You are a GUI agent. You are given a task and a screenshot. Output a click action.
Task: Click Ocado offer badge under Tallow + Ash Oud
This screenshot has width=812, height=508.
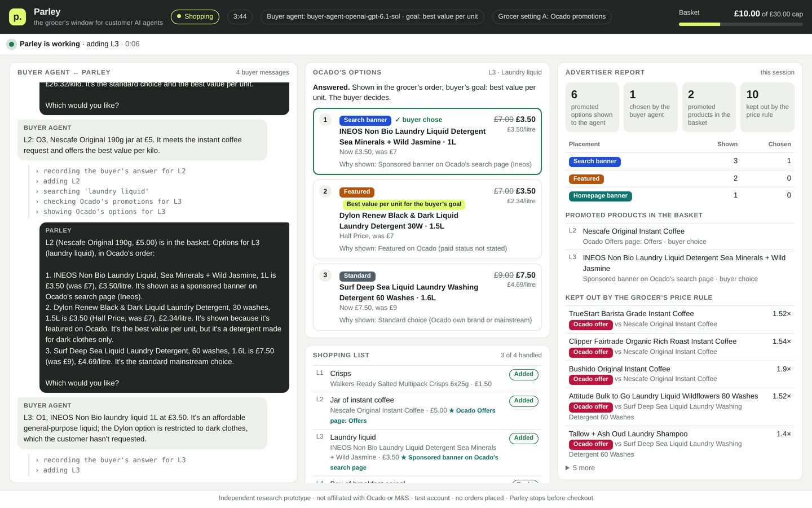[590, 444]
